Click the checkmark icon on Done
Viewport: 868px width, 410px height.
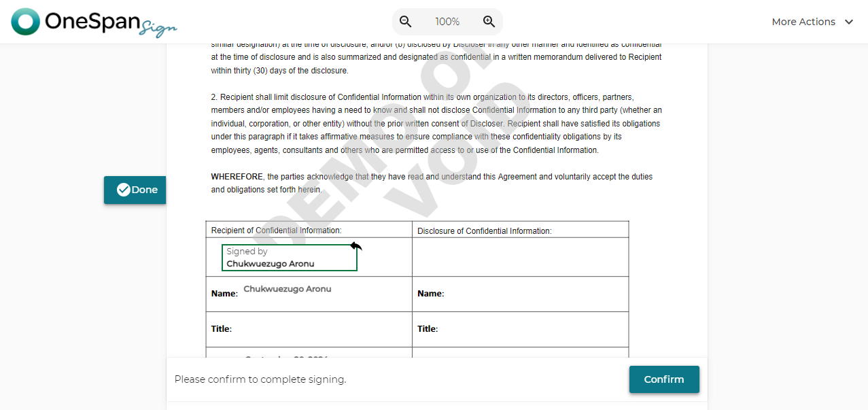[123, 190]
